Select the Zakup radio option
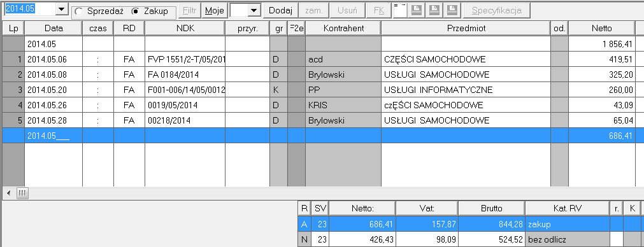The image size is (644, 247). [x=150, y=11]
